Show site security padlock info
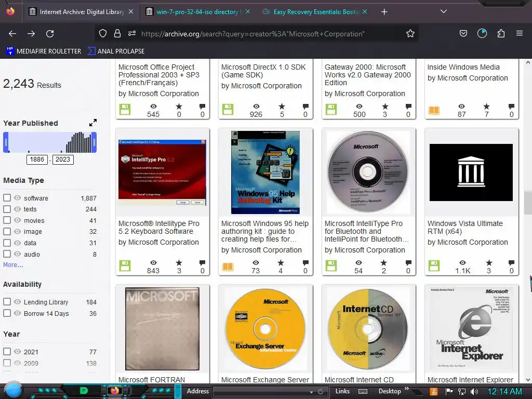Image resolution: width=532 pixels, height=399 pixels. click(117, 34)
